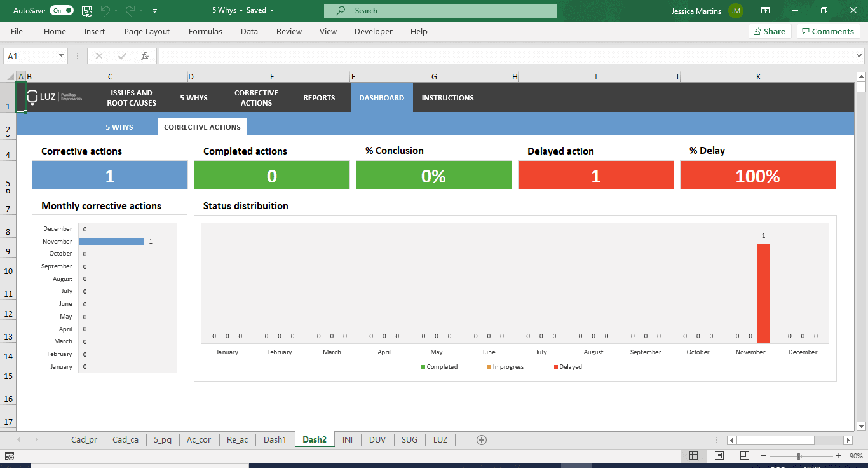Viewport: 868px width, 468px height.
Task: Add a new sheet with plus icon
Action: 482,439
